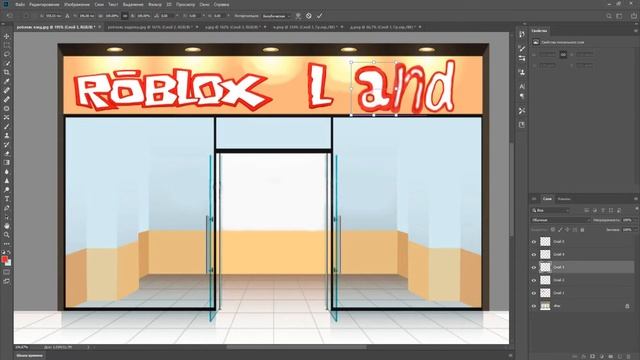Click the background color swatch
The width and height of the screenshot is (640, 360).
9,263
